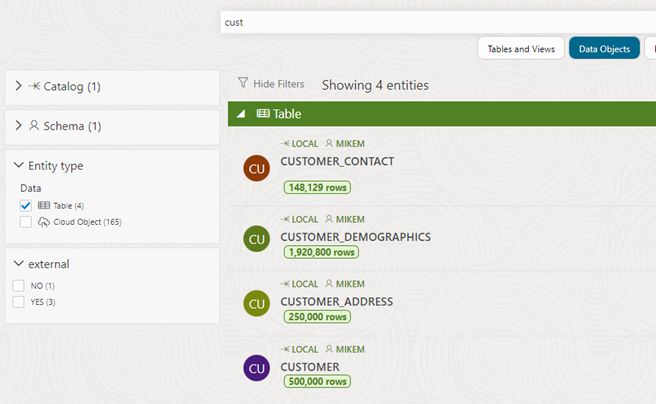Open the CUSTOMER_DEMOGRAPHICS table
656x404 pixels.
(356, 237)
